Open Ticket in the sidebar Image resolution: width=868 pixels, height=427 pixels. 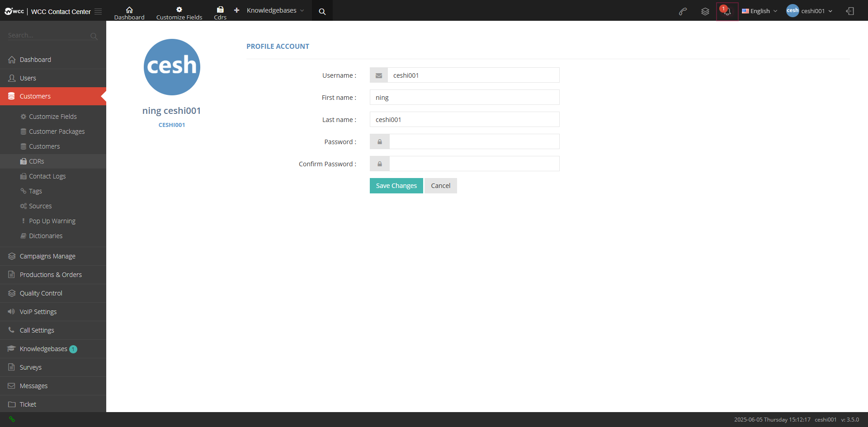pyautogui.click(x=53, y=404)
